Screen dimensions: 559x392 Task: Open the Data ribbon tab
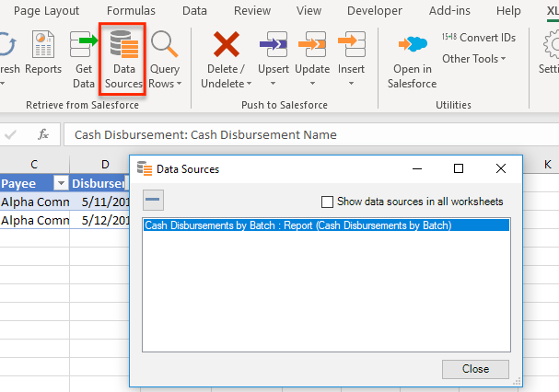coord(194,11)
